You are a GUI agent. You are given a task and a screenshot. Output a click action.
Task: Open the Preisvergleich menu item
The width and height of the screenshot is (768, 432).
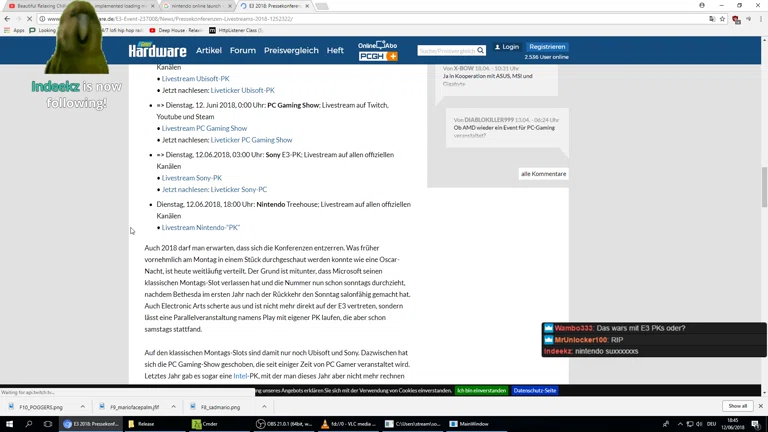(x=291, y=50)
